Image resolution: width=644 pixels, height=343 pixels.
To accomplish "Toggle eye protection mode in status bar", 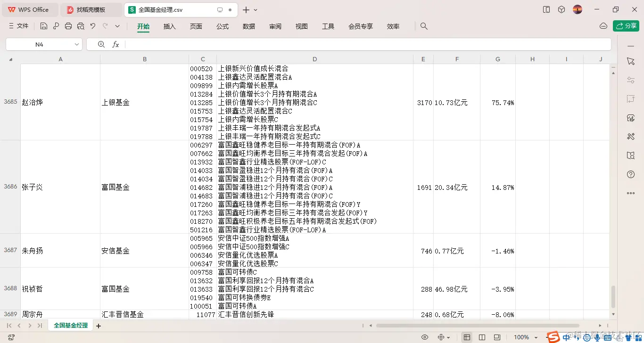I will tap(425, 337).
